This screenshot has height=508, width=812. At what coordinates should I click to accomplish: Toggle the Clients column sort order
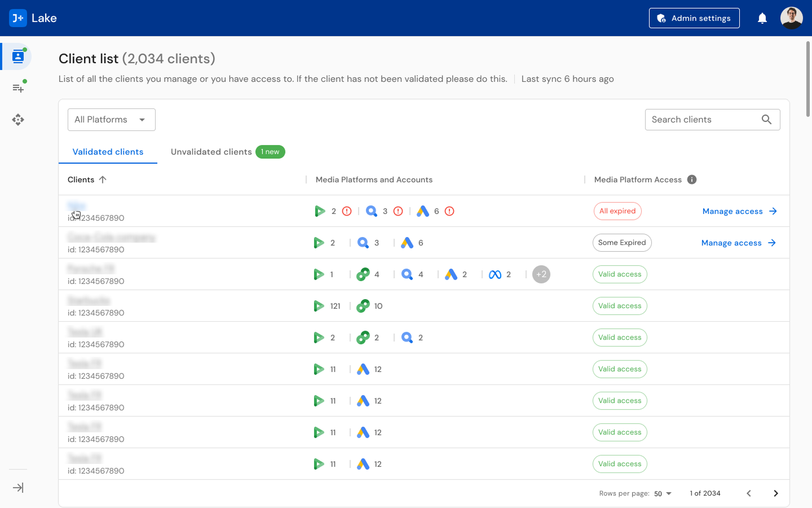coord(103,179)
